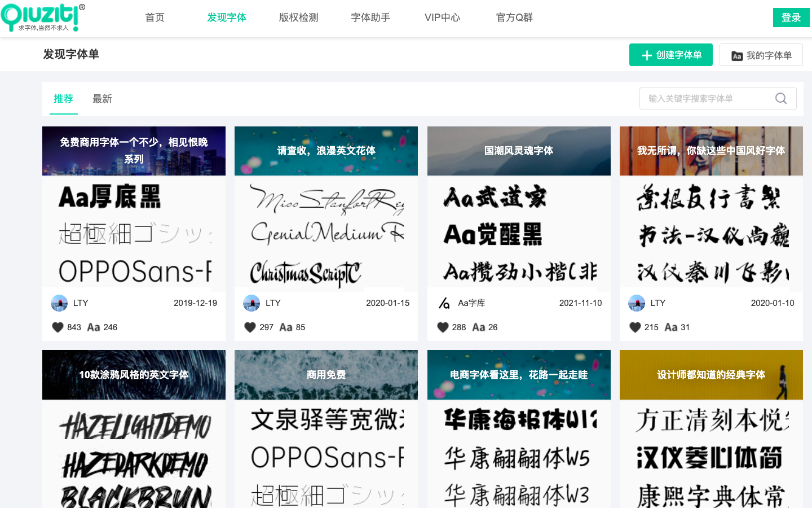Open the 国潮风灵魂字体 banner
Screen dimensions: 812x508
click(519, 151)
